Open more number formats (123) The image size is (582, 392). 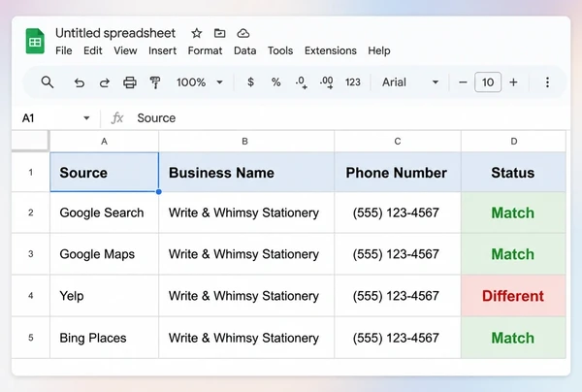click(353, 82)
